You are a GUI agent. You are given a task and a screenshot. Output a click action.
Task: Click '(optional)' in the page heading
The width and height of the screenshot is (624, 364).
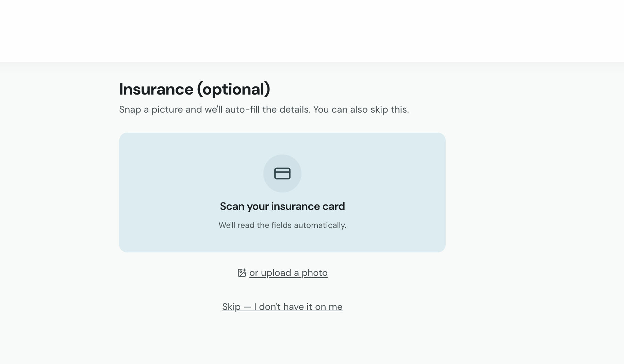(x=234, y=89)
